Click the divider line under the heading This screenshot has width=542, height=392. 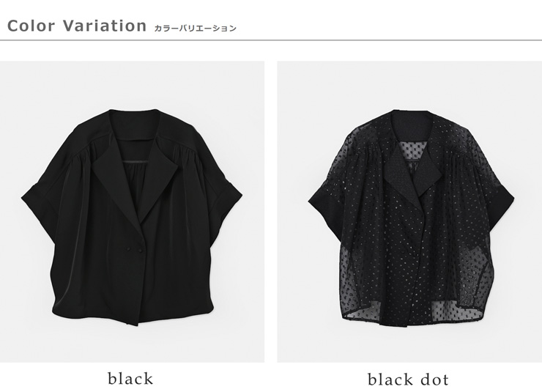click(x=271, y=40)
